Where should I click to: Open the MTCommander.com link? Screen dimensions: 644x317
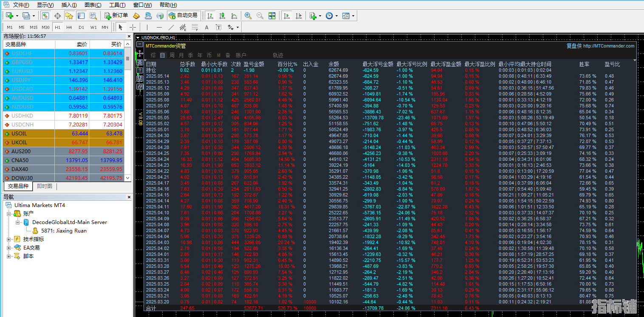click(x=608, y=46)
